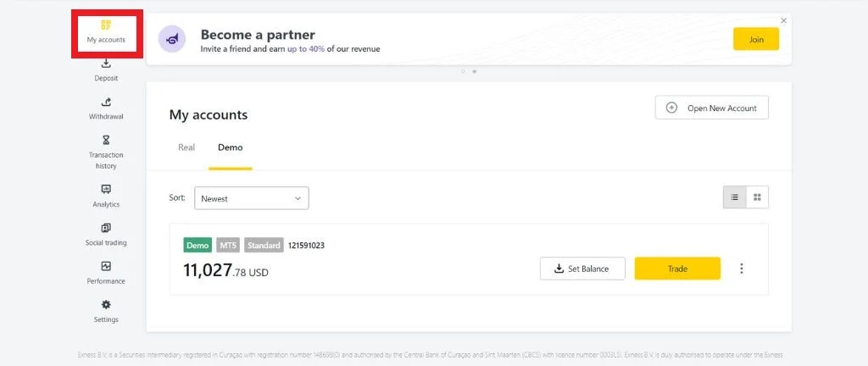Select the Demo accounts tab
Screen dimensions: 868x366
[x=230, y=147]
